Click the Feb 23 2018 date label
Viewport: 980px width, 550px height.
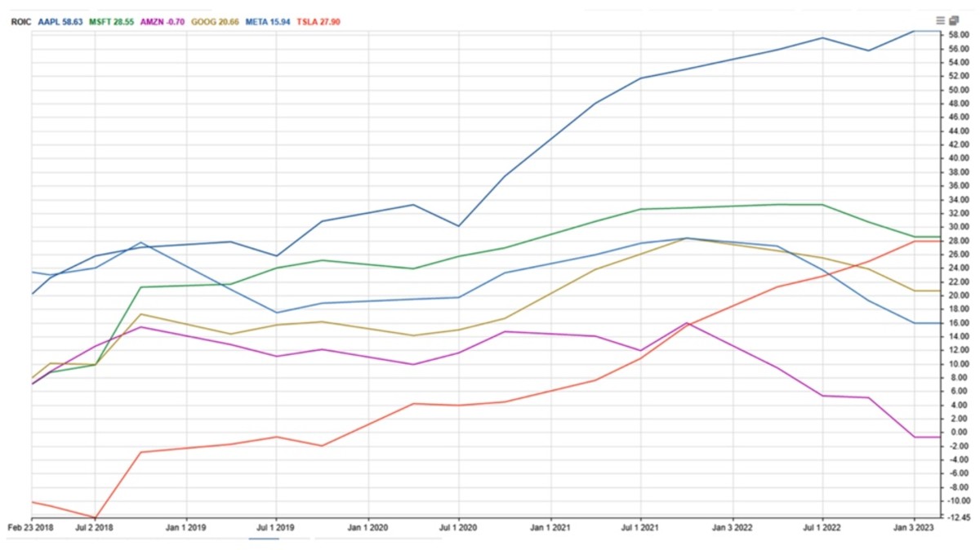point(31,528)
